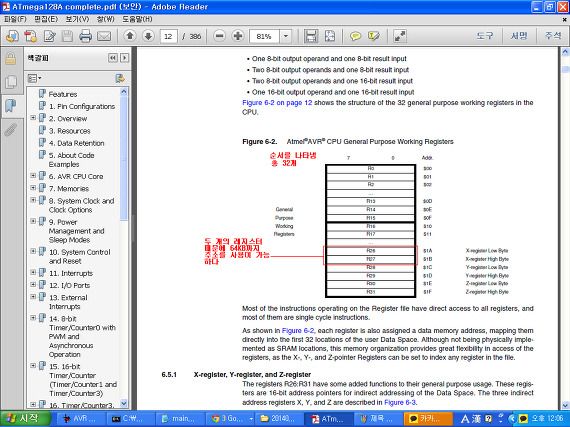Screen dimensions: 570x427
Task: Expand the 8. System Clock bookmark
Action: point(33,200)
